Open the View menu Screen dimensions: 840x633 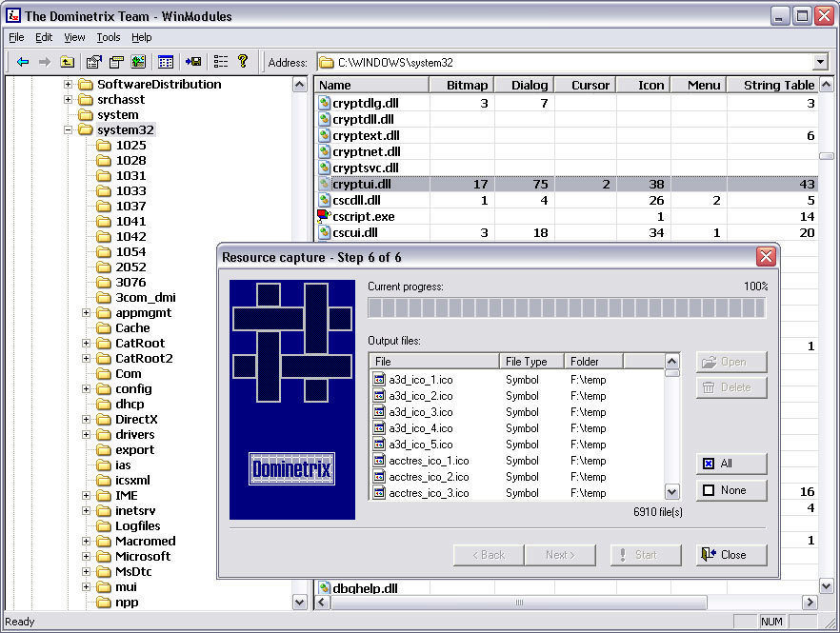74,37
